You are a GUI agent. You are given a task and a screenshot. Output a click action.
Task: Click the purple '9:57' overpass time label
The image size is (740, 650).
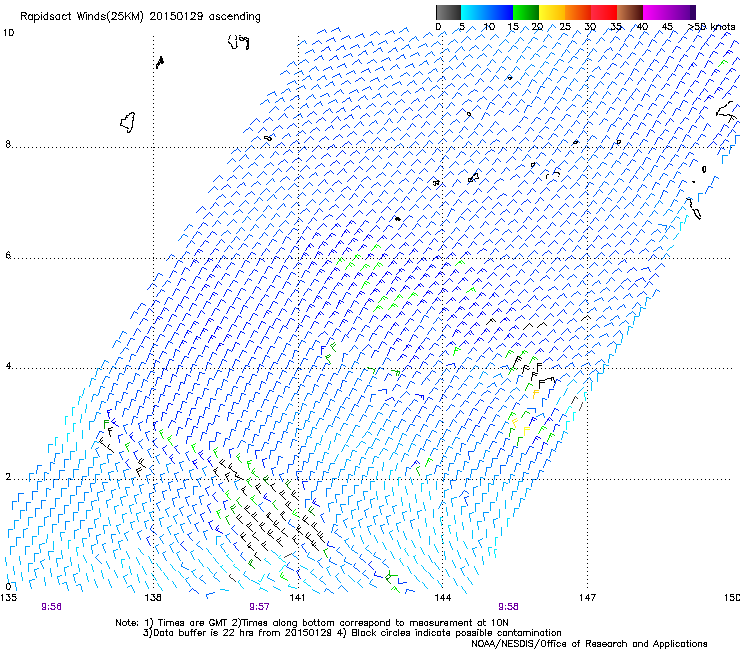pos(259,607)
